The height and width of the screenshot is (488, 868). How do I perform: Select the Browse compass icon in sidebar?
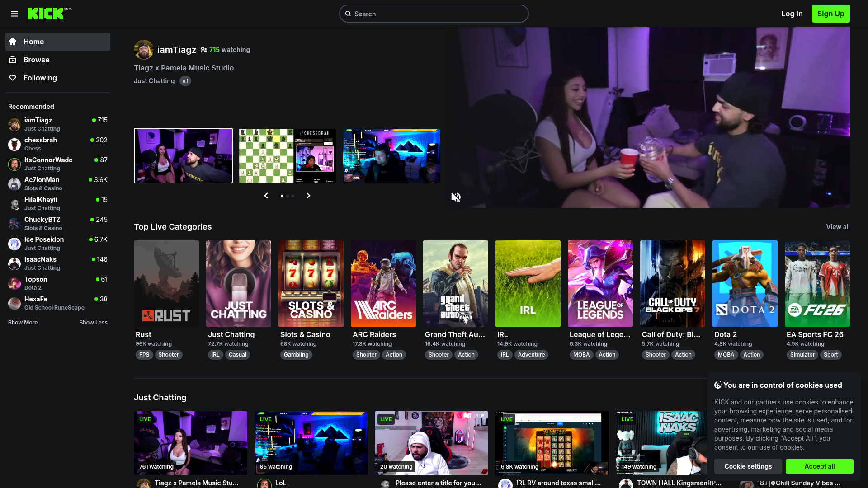coord(14,60)
